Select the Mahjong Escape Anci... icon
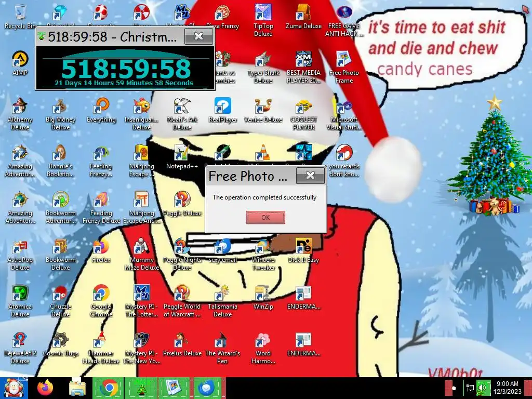 (141, 208)
